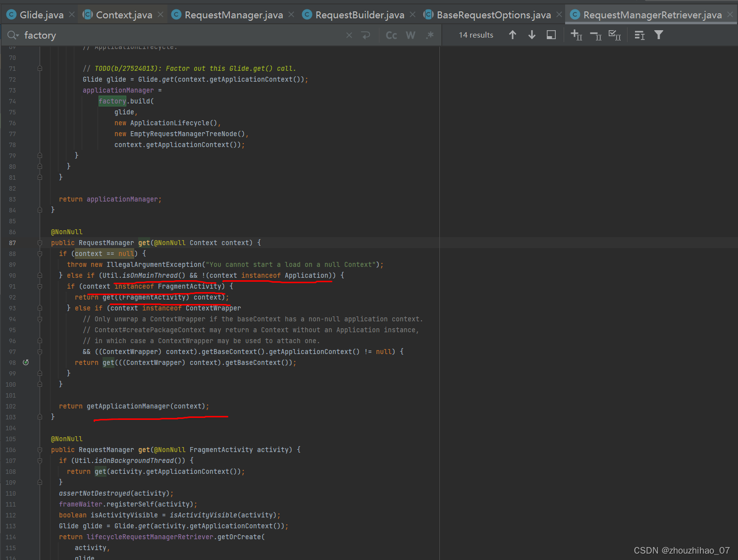738x560 pixels.
Task: Collapse the else-if block at line 90
Action: tap(40, 275)
